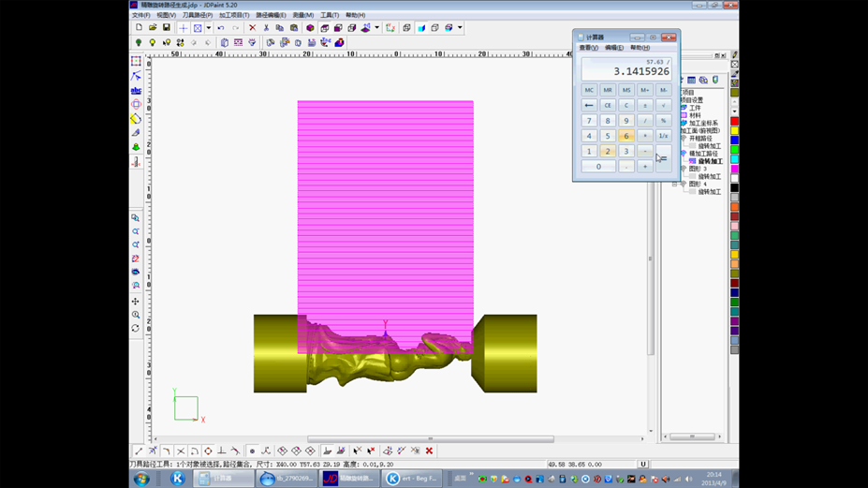Click calculator equals button
The width and height of the screenshot is (868, 488).
pyautogui.click(x=663, y=158)
